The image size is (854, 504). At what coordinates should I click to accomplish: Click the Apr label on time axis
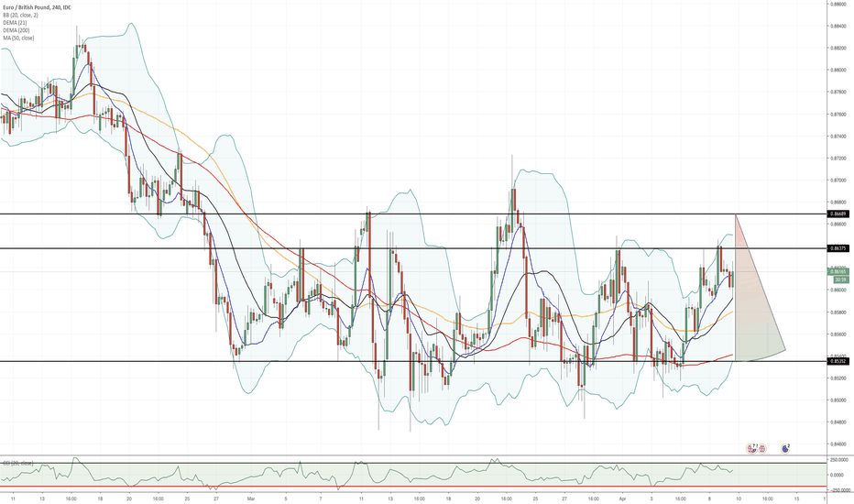point(622,498)
